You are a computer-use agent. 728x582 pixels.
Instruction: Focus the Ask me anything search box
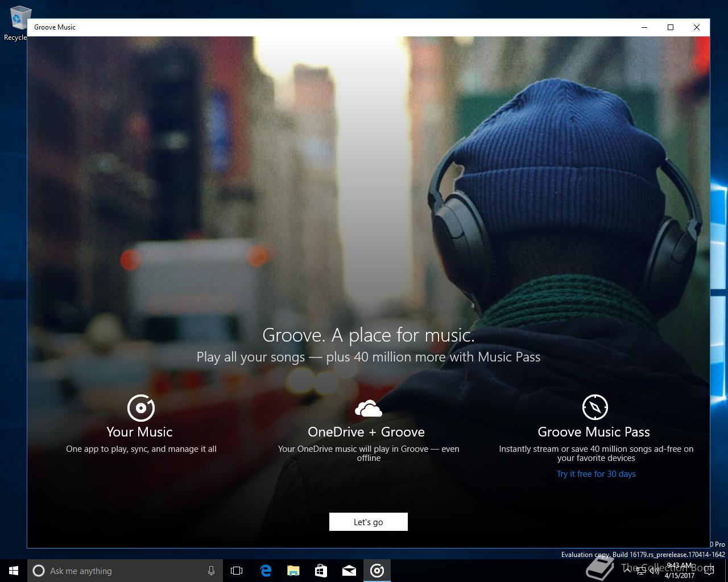[125, 571]
